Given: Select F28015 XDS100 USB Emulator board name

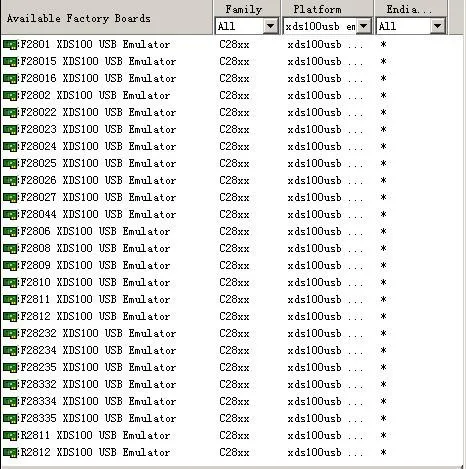Looking at the screenshot, I should 98,61.
